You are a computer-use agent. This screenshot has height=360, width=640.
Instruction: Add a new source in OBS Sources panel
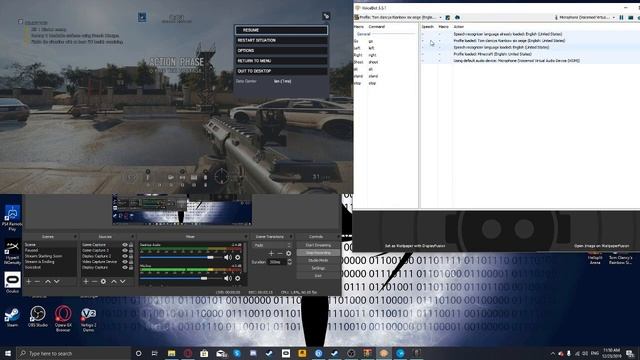click(86, 282)
